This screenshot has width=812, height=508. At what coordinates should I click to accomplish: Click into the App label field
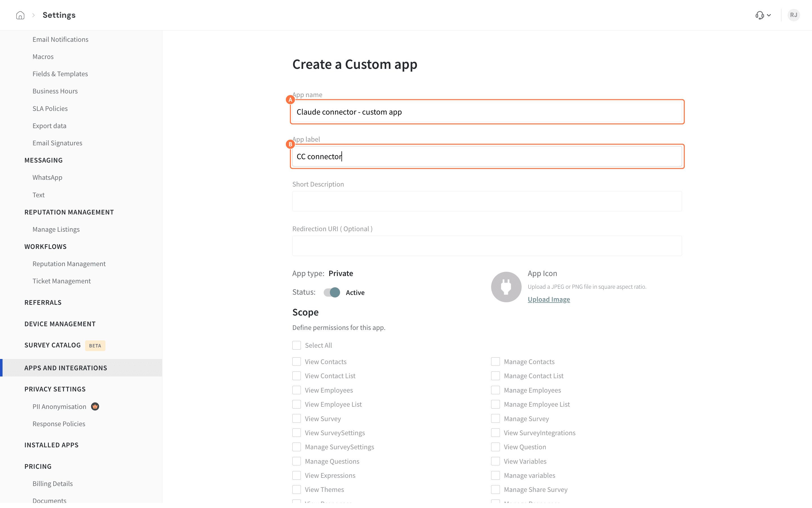(x=487, y=157)
